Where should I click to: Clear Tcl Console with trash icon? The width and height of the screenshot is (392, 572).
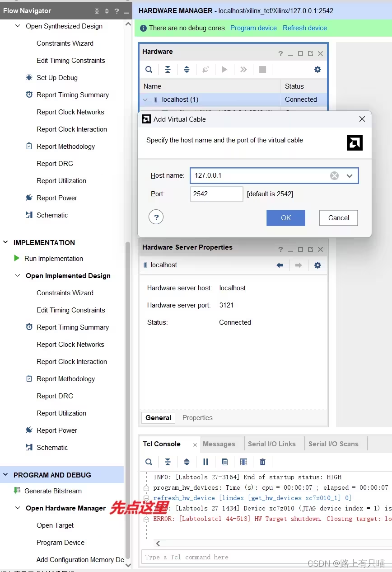click(x=262, y=462)
